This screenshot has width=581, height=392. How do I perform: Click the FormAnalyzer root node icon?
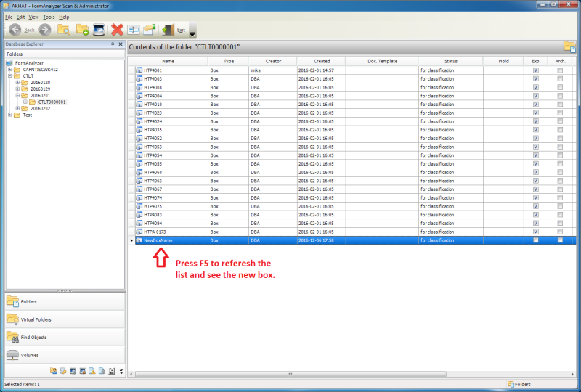click(x=9, y=63)
